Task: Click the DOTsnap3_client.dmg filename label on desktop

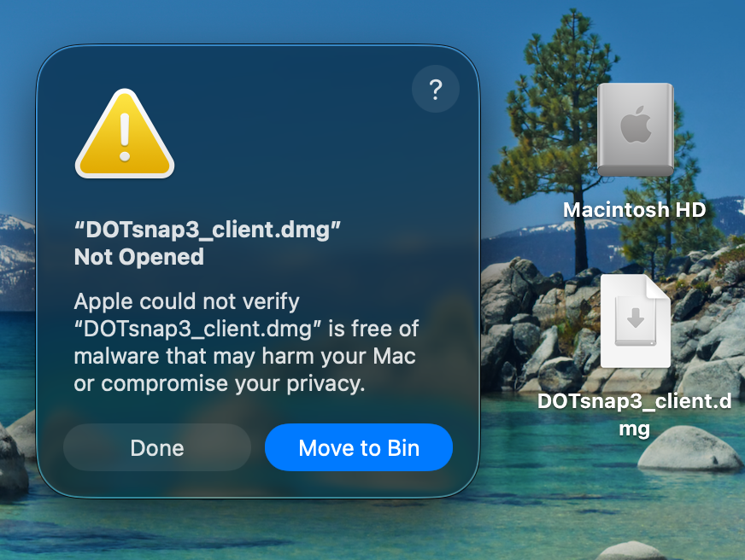Action: [x=634, y=413]
